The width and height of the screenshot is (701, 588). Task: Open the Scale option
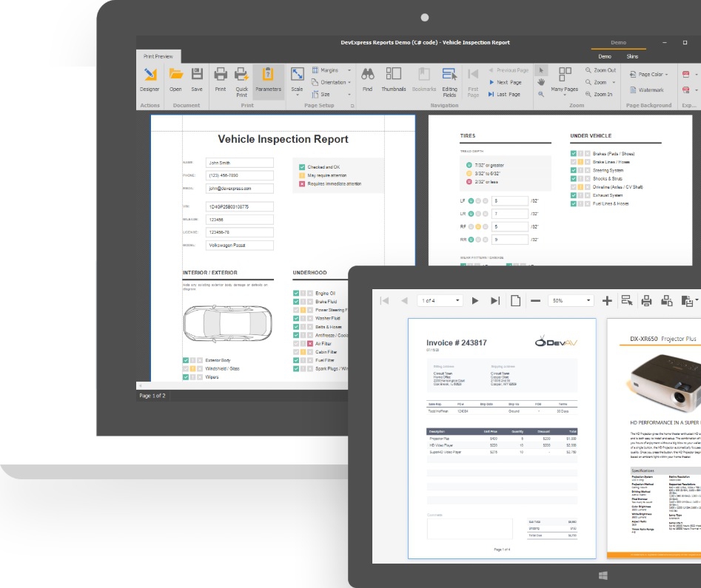pos(298,81)
